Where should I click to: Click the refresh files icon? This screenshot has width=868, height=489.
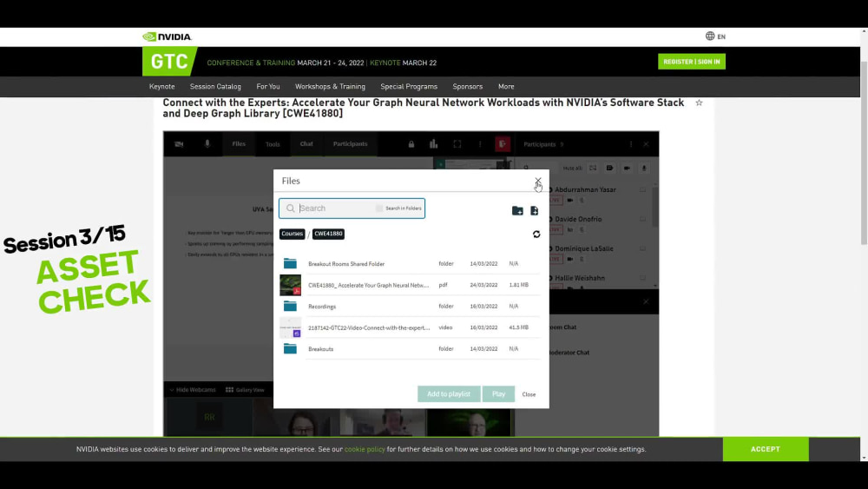click(x=536, y=235)
